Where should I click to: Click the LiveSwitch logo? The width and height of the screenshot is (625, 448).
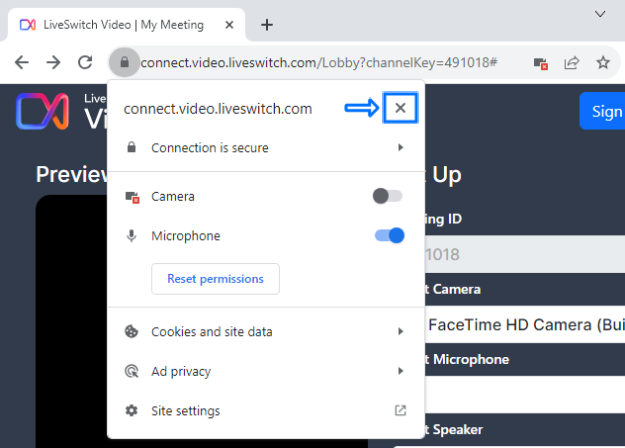[42, 111]
